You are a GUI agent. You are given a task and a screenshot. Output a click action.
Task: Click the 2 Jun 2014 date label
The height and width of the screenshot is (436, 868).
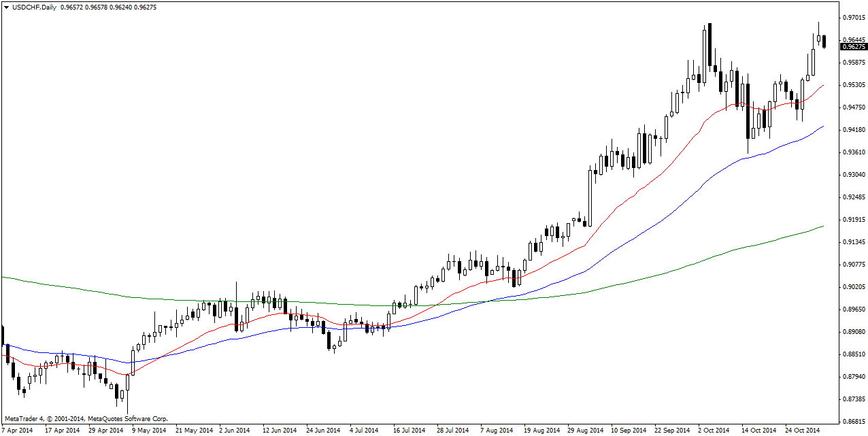pos(235,430)
